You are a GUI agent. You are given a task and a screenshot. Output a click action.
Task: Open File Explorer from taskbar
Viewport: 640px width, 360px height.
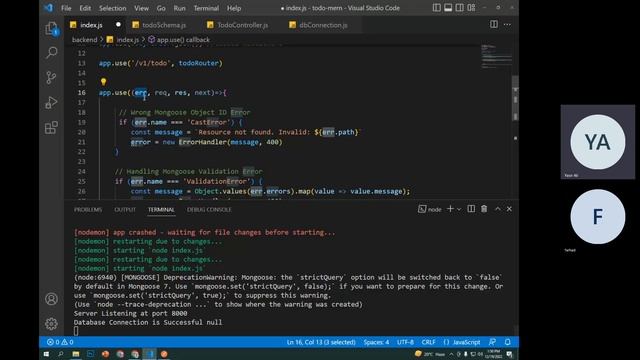tap(76, 354)
